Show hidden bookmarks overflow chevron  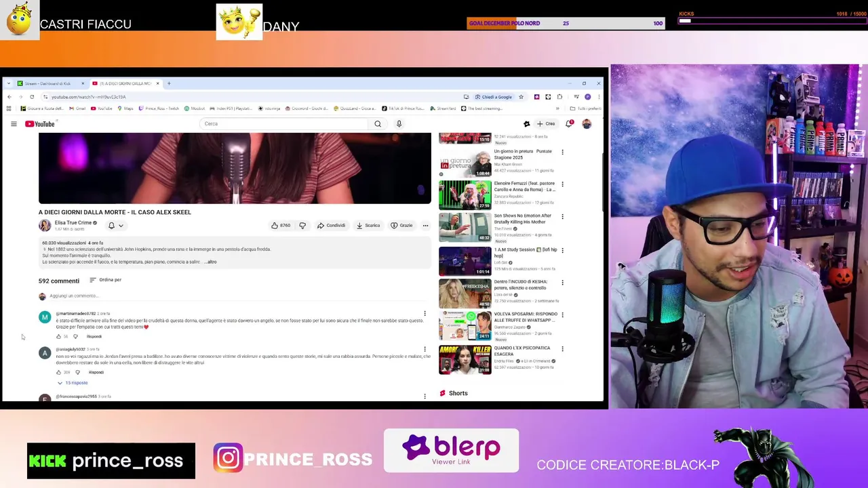[x=557, y=108]
